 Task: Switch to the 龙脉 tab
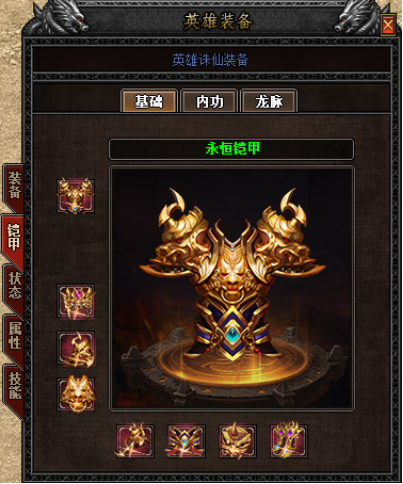(269, 101)
